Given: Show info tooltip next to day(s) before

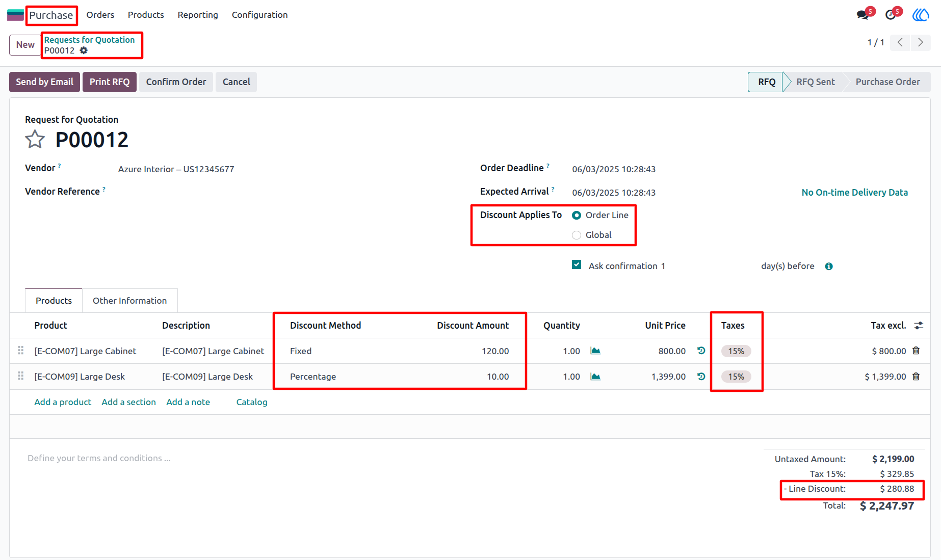Looking at the screenshot, I should 829,266.
